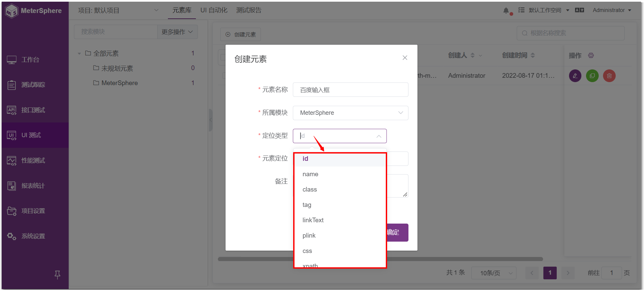Click the 根据名称搜索 search field

click(x=570, y=33)
